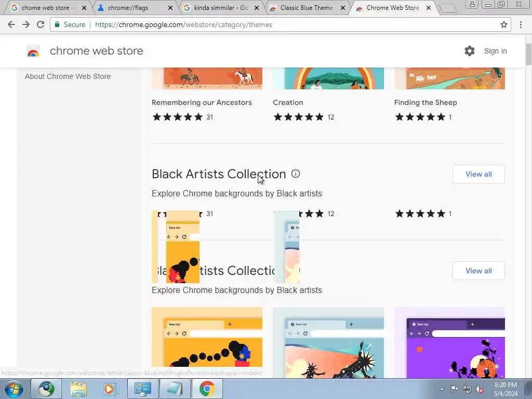
Task: Open the Windows Start orb
Action: point(14,389)
